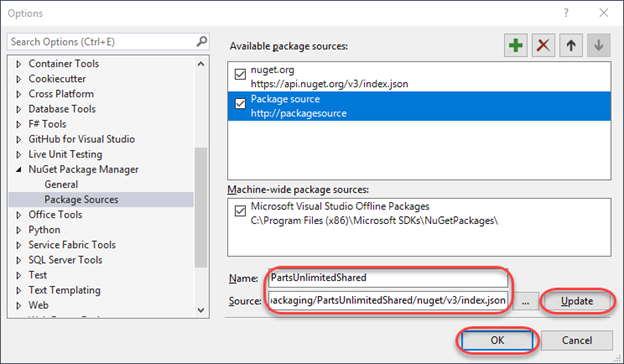Select General under NuGet Package Manager

coord(61,184)
